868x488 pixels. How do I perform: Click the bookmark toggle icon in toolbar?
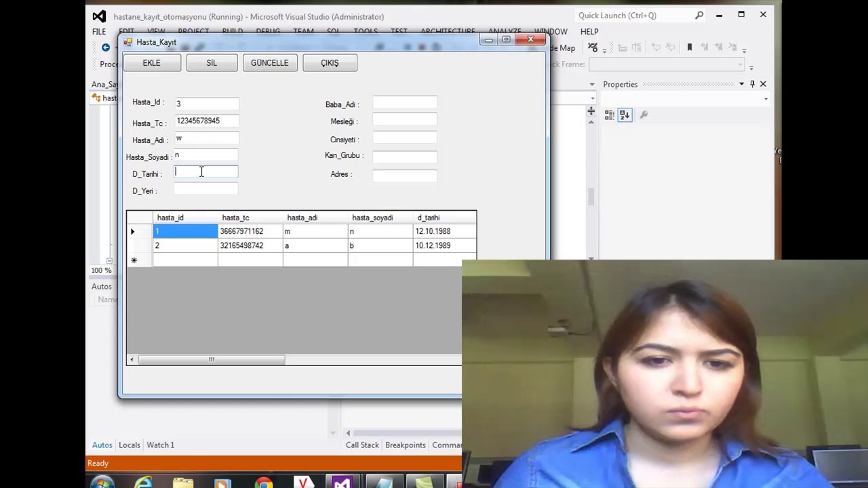pos(690,47)
